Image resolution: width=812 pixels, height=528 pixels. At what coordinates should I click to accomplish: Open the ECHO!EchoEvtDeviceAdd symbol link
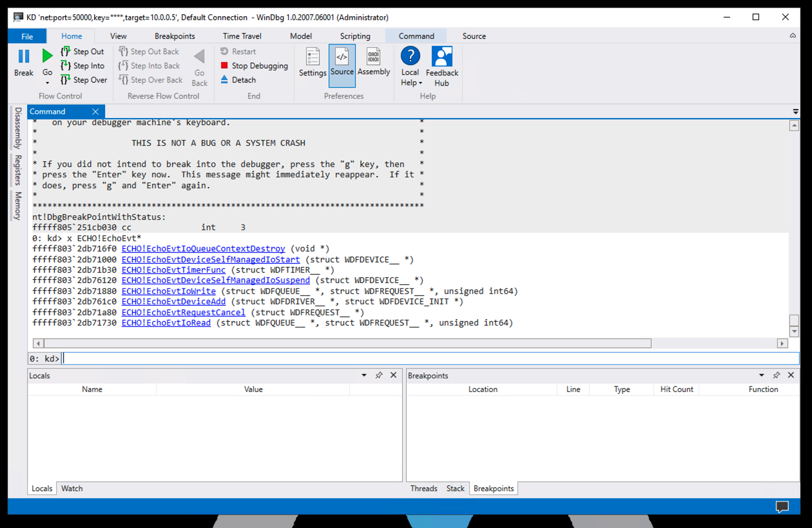pyautogui.click(x=173, y=302)
